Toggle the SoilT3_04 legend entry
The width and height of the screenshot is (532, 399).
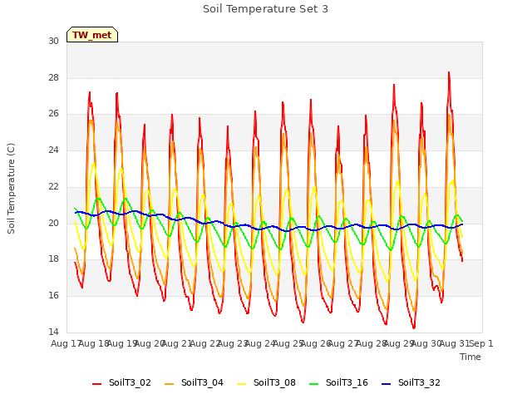[x=194, y=382]
